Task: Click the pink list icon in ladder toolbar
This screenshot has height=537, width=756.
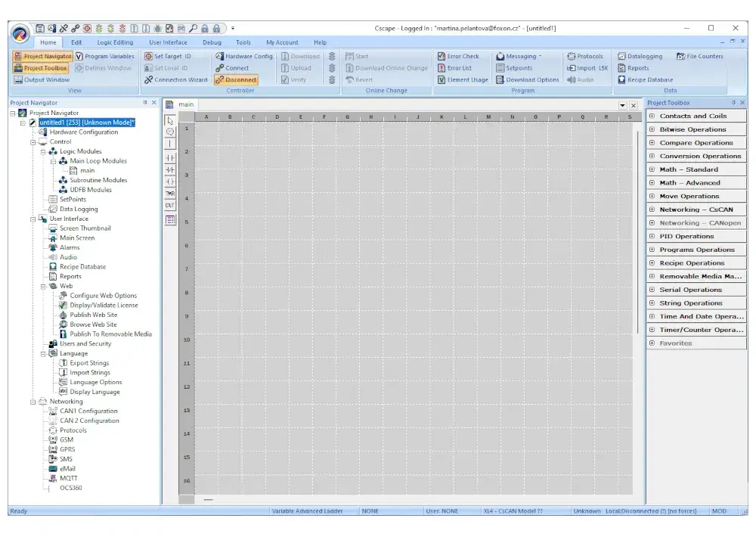Action: point(170,219)
